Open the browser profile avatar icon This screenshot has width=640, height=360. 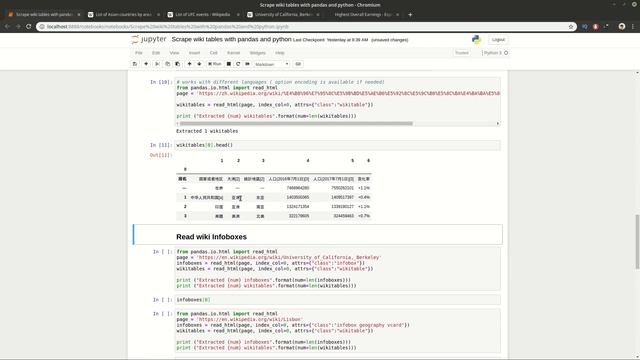click(622, 27)
